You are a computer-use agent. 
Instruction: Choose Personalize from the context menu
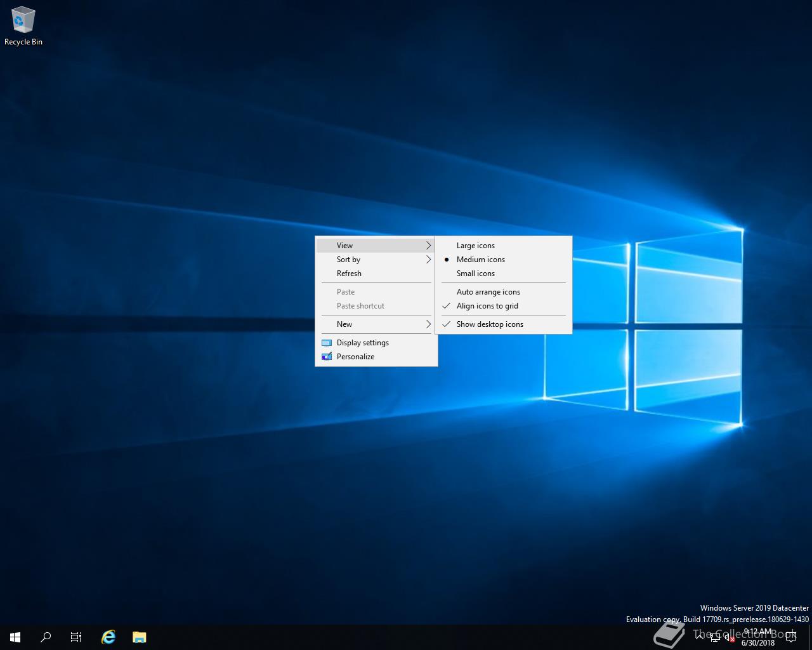tap(376, 357)
